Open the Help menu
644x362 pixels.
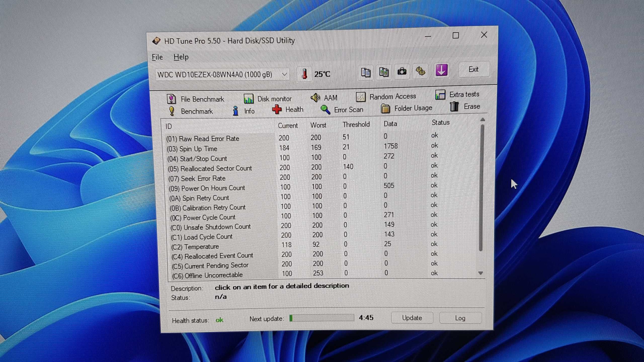click(x=181, y=57)
